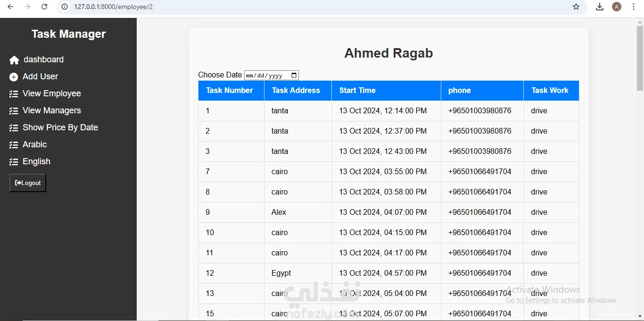The width and height of the screenshot is (644, 321).
Task: Click the list icon beside View Employee
Action: pos(14,94)
